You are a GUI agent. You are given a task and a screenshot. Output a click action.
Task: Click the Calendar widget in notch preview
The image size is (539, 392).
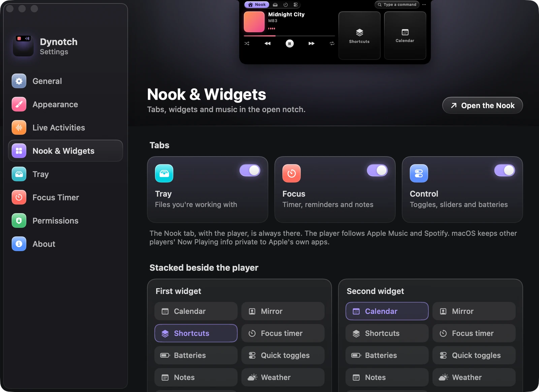[x=405, y=36]
